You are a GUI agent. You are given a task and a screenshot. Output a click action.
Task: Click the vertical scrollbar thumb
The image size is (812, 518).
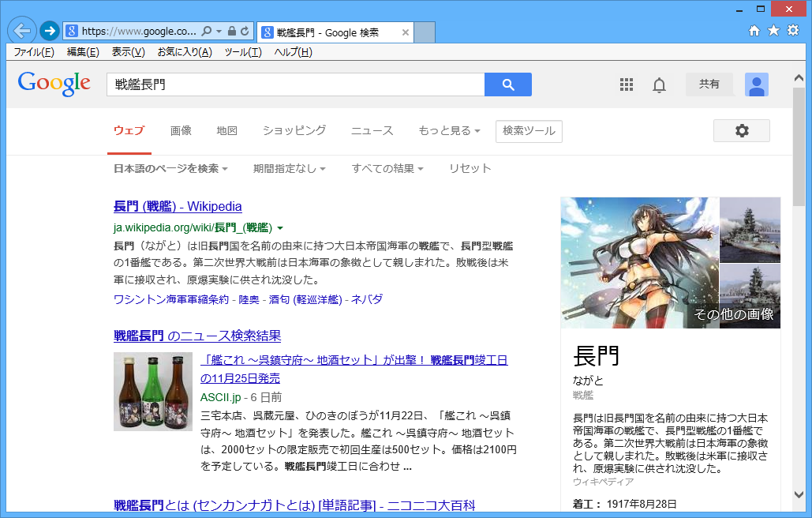coord(799,147)
